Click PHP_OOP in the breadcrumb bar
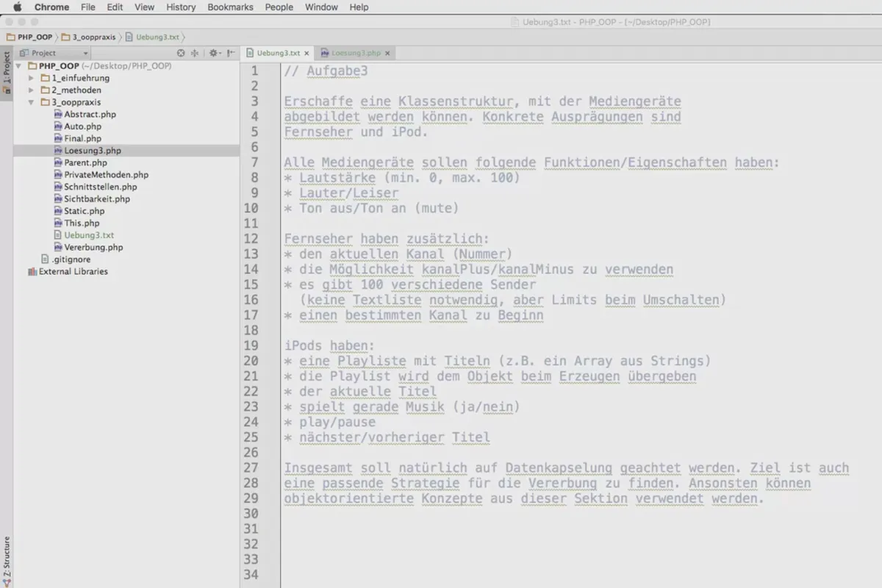Screen dimensions: 882x588 tap(29, 36)
